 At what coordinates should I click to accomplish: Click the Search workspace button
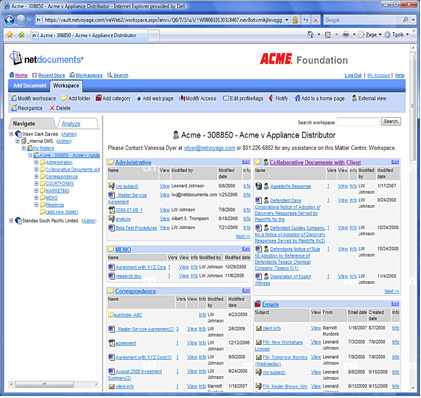pyautogui.click(x=391, y=122)
